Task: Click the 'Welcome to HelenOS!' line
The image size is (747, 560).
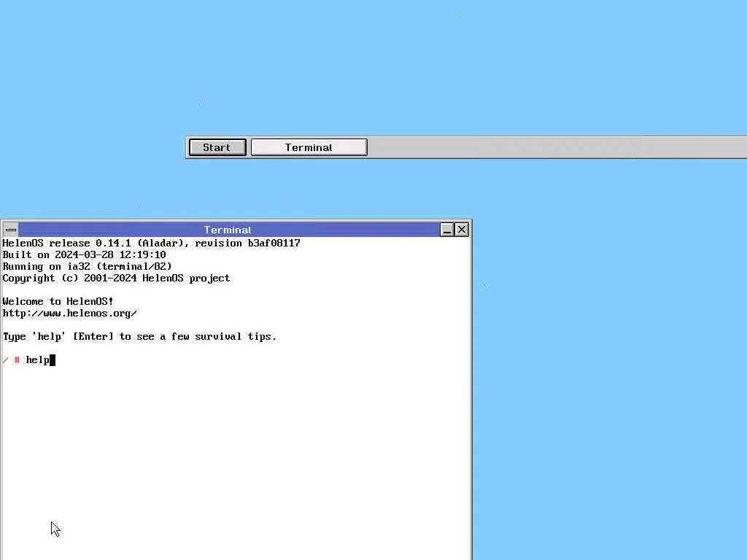Action: [58, 301]
